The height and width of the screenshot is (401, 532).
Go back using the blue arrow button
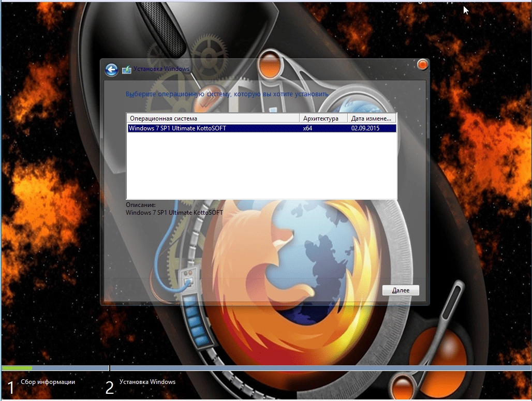(111, 69)
